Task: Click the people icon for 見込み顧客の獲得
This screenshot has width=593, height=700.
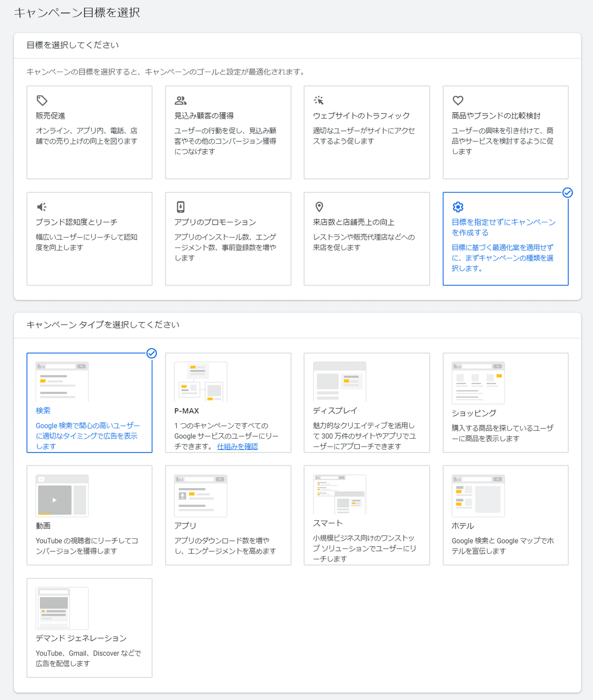Action: click(x=180, y=100)
